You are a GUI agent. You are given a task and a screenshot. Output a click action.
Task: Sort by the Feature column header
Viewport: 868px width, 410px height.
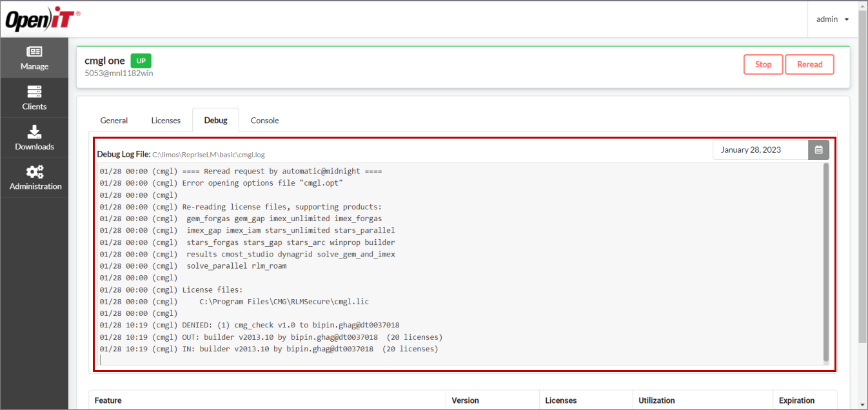pos(267,400)
